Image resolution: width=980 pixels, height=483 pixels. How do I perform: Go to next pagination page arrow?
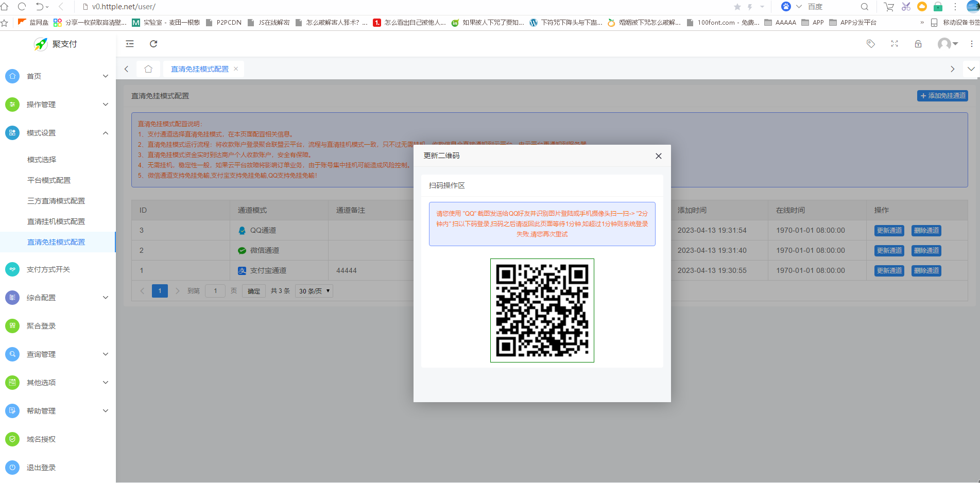[x=178, y=291]
